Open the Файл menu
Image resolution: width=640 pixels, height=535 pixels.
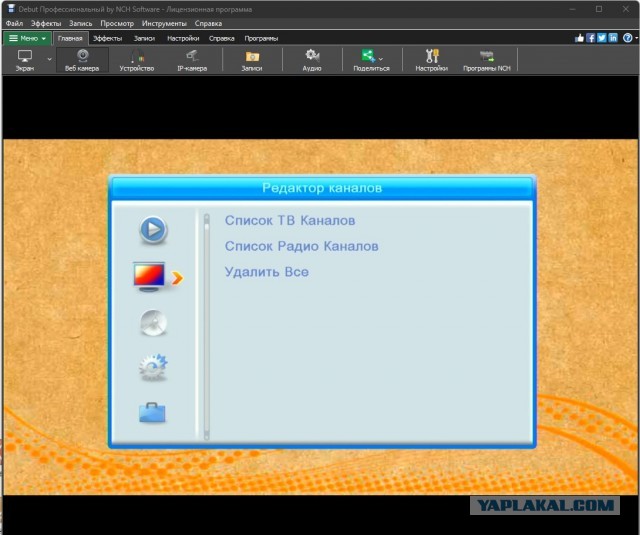[x=14, y=23]
